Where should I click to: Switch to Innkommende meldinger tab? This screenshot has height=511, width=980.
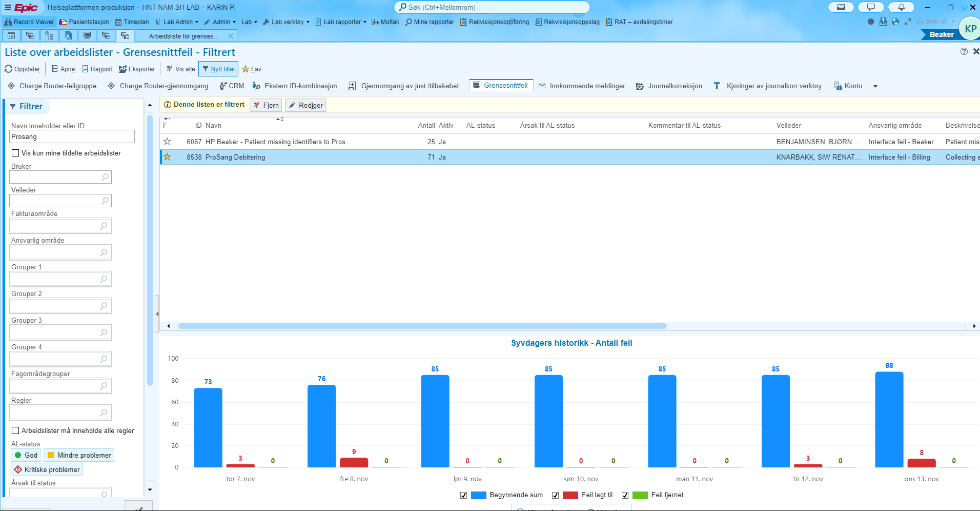pyautogui.click(x=582, y=86)
